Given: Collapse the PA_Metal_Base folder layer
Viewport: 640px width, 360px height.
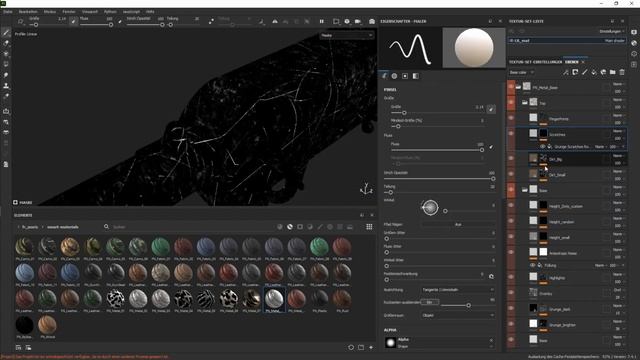Looking at the screenshot, I should [x=518, y=87].
